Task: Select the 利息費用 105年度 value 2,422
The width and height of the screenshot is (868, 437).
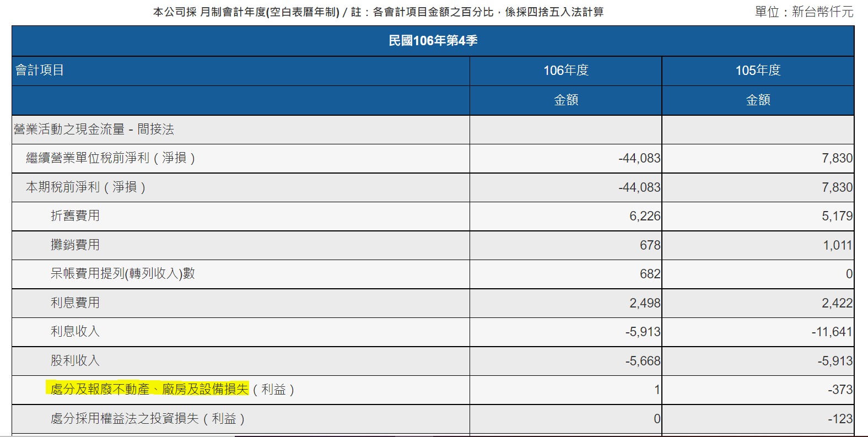Action: (x=837, y=303)
